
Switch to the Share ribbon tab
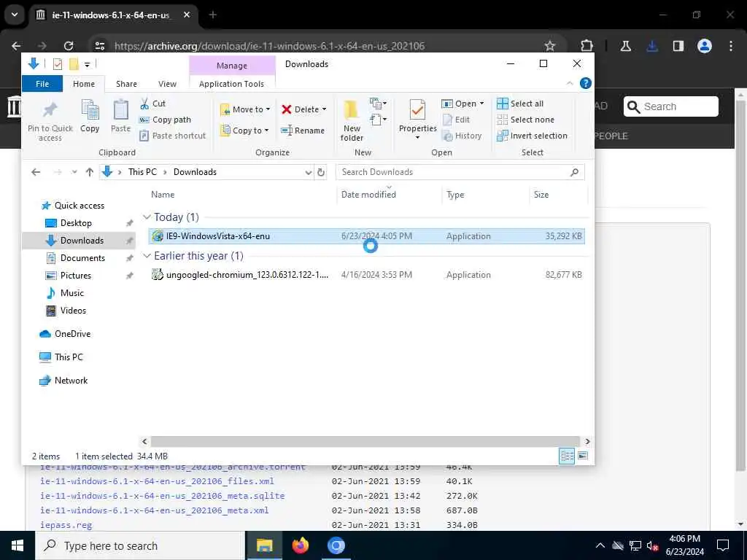(x=126, y=84)
